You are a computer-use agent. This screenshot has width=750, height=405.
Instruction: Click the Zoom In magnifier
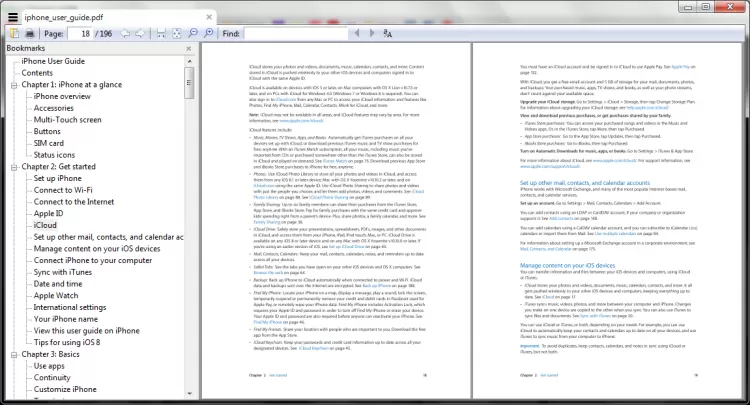click(x=209, y=33)
